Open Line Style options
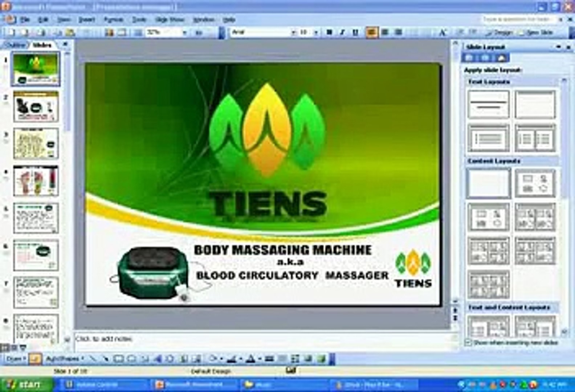The width and height of the screenshot is (575, 392). (x=269, y=359)
